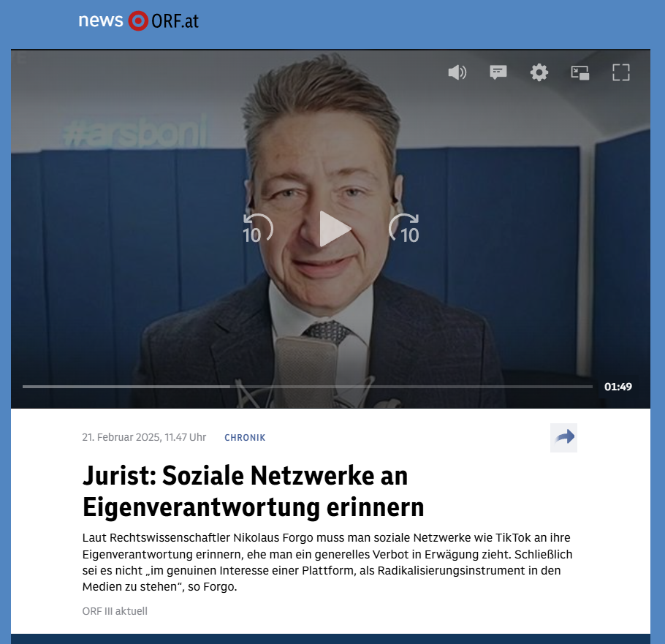Turn on subtitles with the caption icon
Screen dimensions: 665x644
[x=498, y=72]
